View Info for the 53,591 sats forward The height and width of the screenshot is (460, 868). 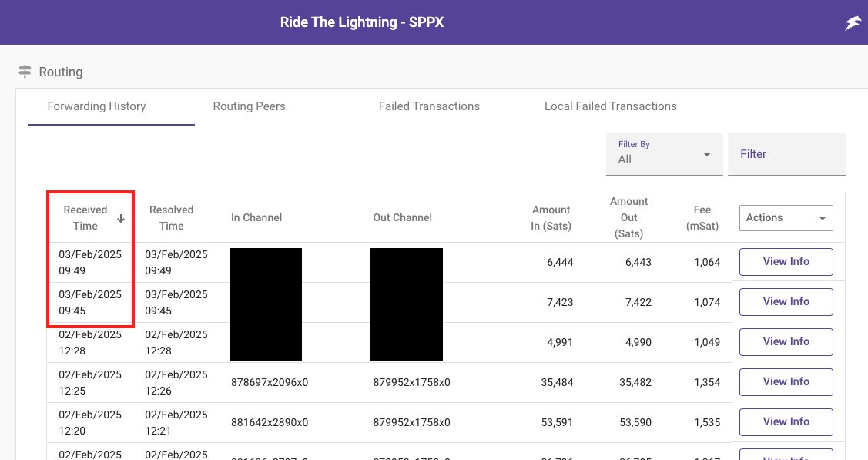pos(786,421)
